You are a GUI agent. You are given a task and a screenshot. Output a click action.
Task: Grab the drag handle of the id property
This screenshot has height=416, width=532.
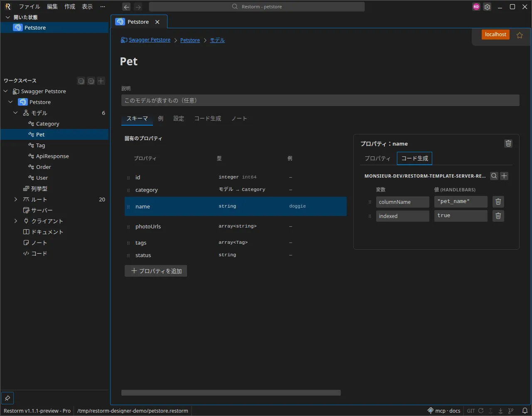[128, 178]
